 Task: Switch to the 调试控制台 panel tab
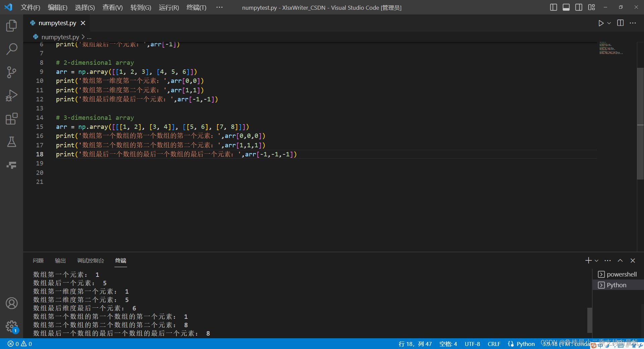pos(91,260)
